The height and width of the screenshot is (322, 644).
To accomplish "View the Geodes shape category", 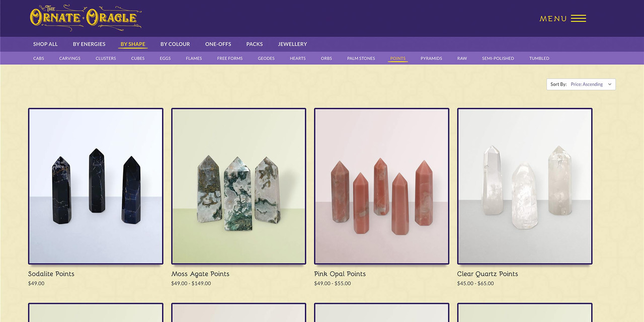I will pos(266,58).
